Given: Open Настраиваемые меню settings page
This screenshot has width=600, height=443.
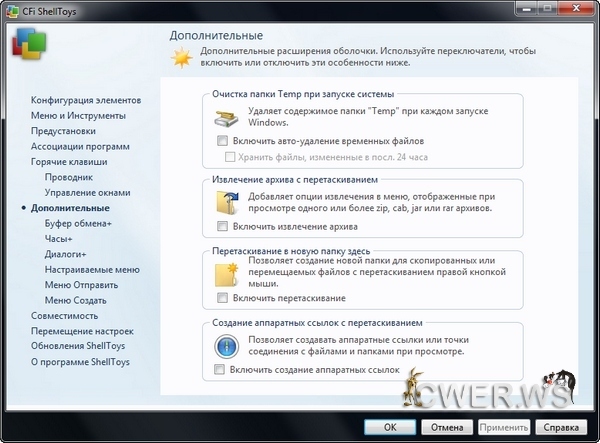Looking at the screenshot, I should (x=92, y=269).
